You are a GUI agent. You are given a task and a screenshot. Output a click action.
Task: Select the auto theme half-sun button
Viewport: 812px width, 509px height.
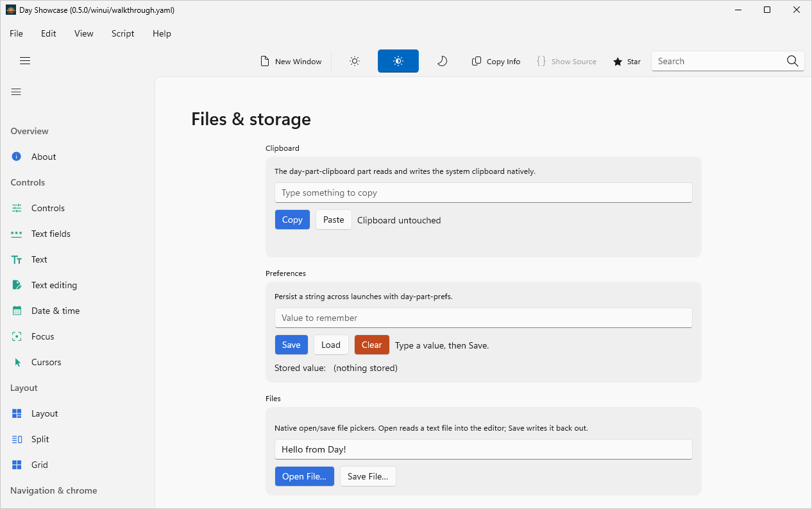click(398, 61)
